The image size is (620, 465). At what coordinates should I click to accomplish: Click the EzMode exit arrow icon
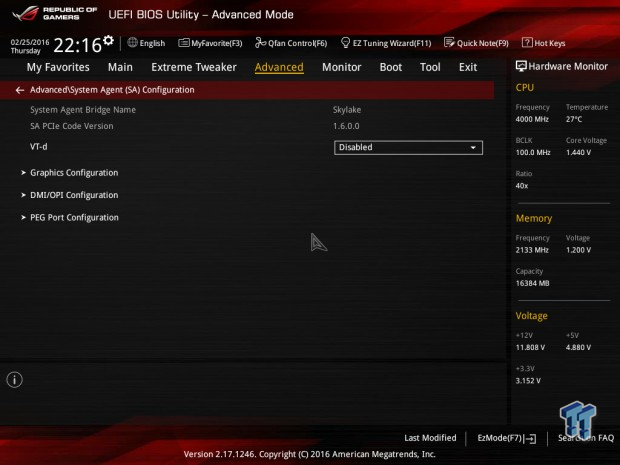point(531,438)
